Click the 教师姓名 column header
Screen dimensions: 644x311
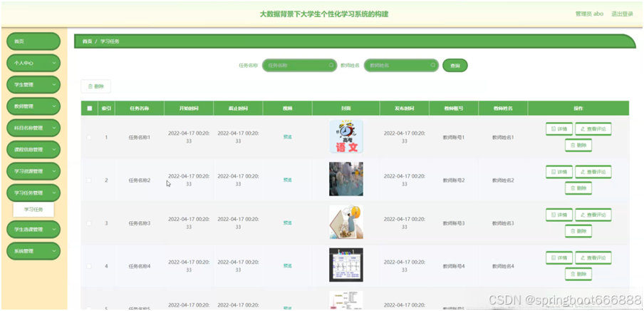(503, 108)
